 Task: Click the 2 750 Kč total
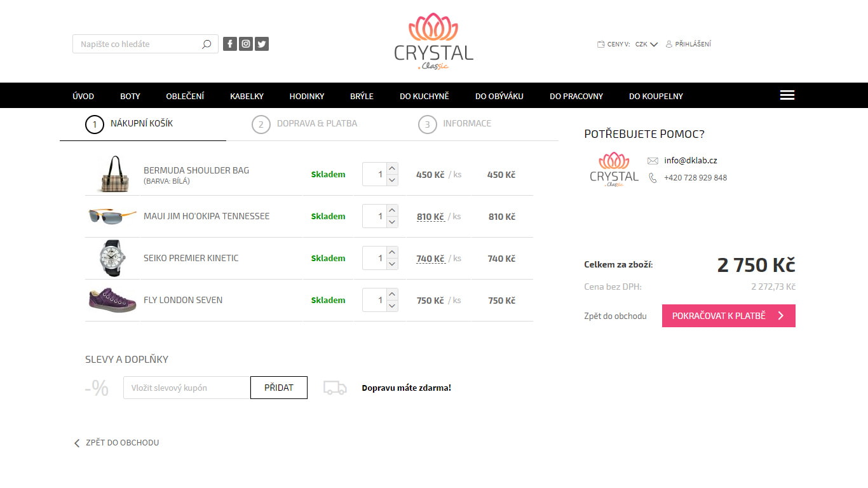point(756,265)
